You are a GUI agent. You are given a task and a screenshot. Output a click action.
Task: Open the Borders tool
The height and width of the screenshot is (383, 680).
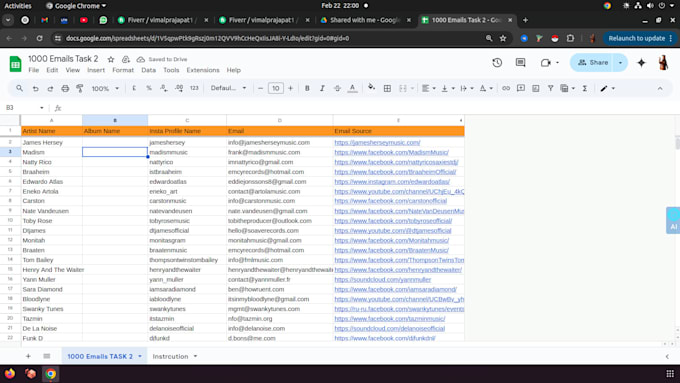387,88
